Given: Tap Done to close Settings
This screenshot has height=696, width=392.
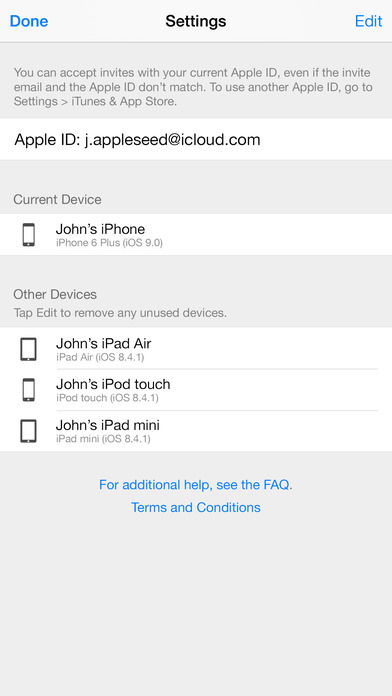Looking at the screenshot, I should click(x=29, y=21).
